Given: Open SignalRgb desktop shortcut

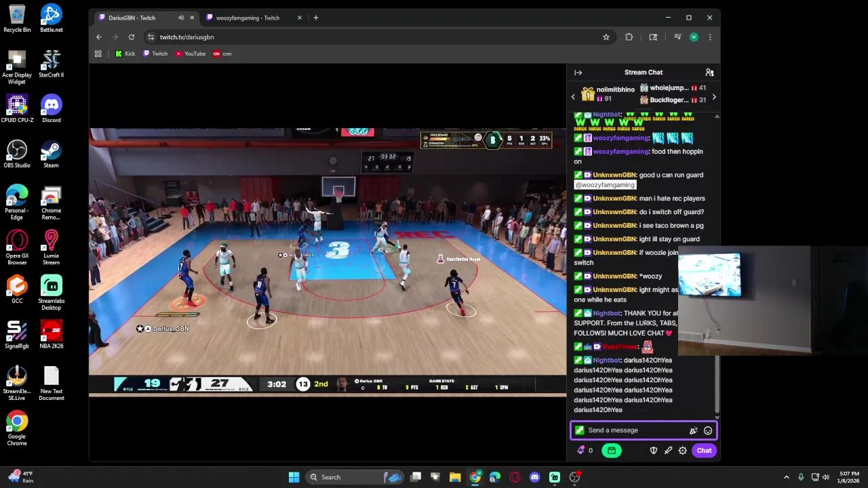Looking at the screenshot, I should pyautogui.click(x=17, y=335).
